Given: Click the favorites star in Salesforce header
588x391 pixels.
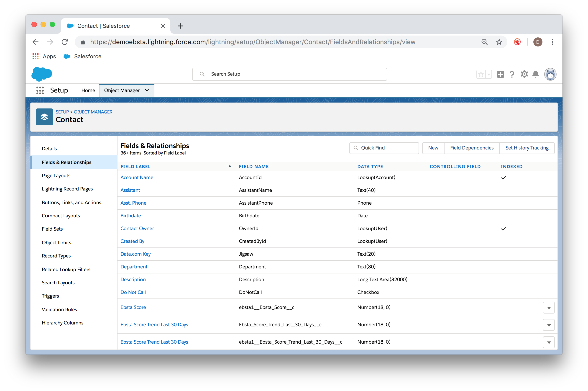Looking at the screenshot, I should coord(481,74).
